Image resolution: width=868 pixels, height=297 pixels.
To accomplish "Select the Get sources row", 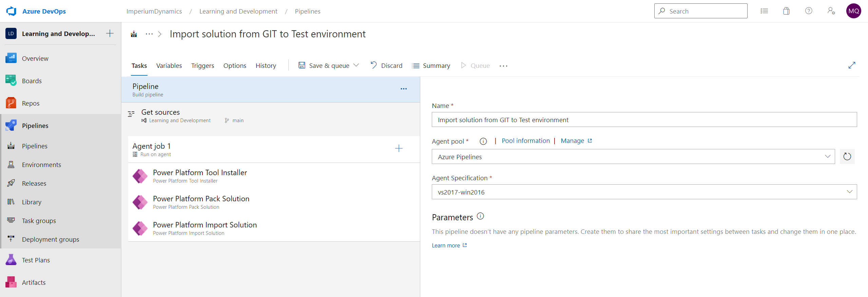I will (271, 116).
